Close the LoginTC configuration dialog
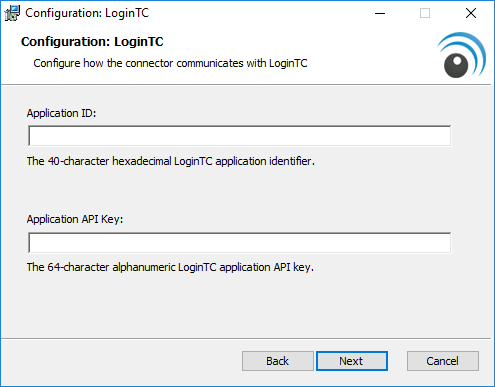The width and height of the screenshot is (495, 387). click(x=471, y=13)
